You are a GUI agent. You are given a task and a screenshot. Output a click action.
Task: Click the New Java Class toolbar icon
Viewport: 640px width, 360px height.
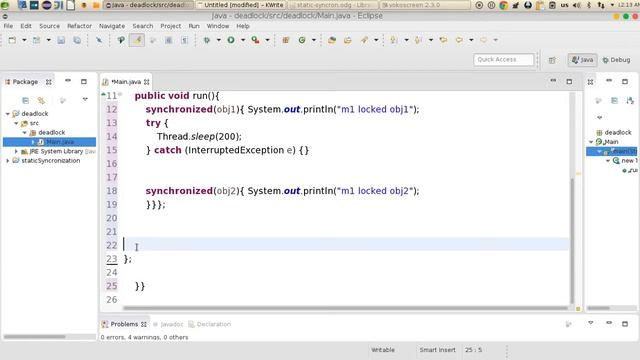pos(302,40)
